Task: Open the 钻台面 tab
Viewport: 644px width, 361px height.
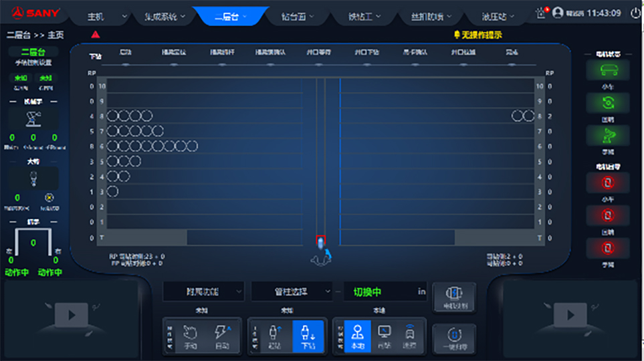Action: coord(298,16)
